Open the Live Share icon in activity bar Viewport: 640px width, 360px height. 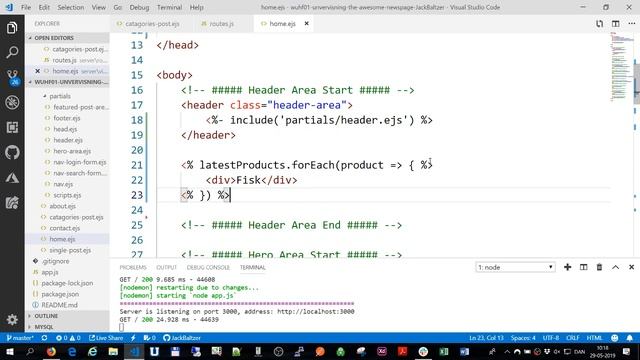(x=12, y=202)
